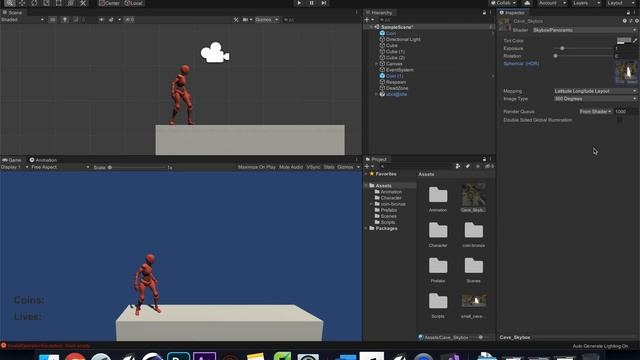
Task: Open the Display 1 dropdown
Action: click(15, 167)
